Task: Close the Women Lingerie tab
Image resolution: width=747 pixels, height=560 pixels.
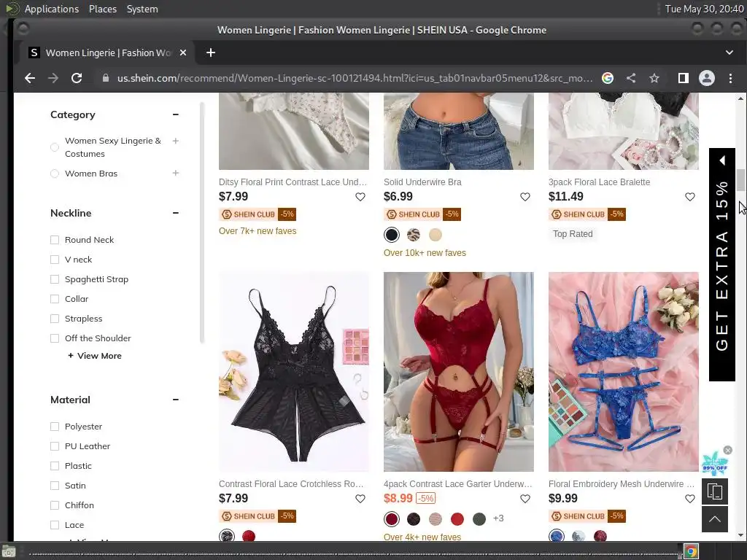Action: [x=183, y=52]
